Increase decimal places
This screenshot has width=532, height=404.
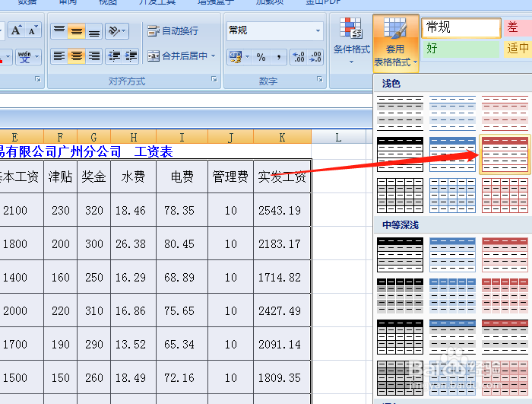click(x=299, y=57)
